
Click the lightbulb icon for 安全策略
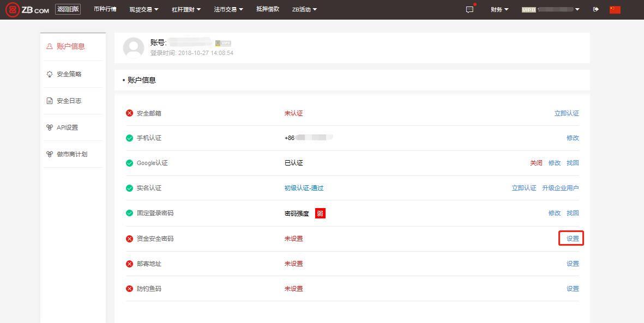click(50, 74)
